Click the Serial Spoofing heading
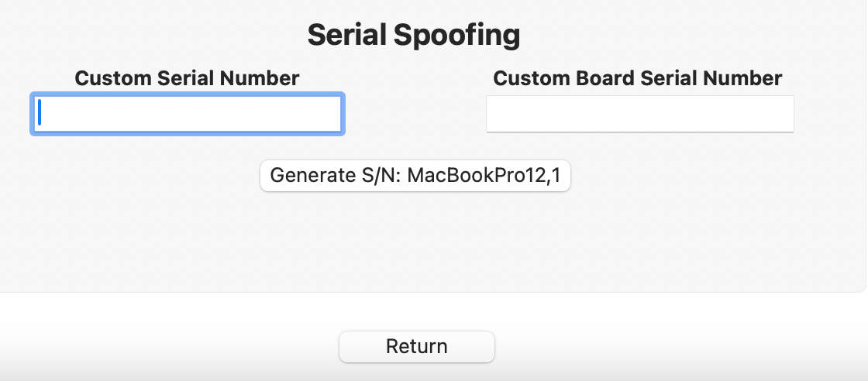The image size is (868, 381). point(413,35)
